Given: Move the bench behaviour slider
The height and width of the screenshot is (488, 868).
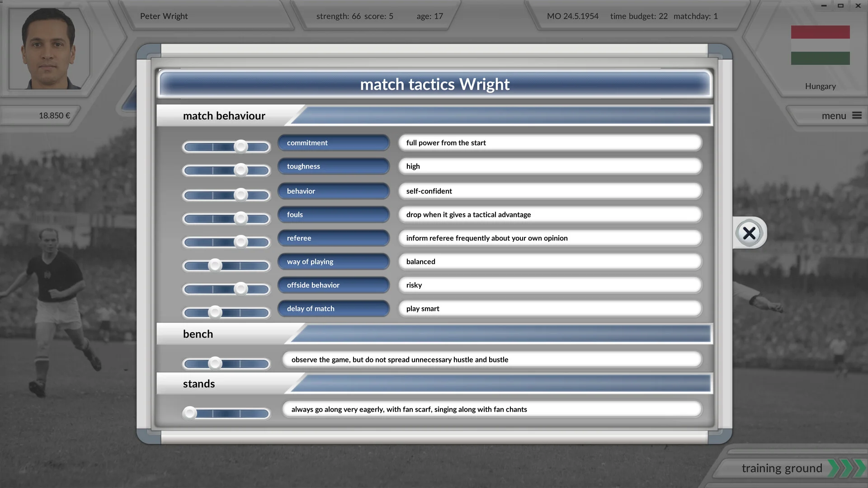Looking at the screenshot, I should [x=215, y=363].
